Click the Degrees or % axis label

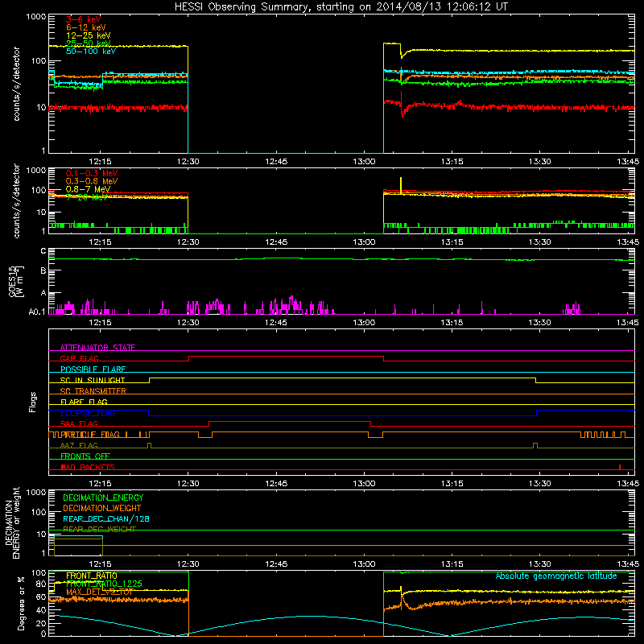[x=21, y=603]
